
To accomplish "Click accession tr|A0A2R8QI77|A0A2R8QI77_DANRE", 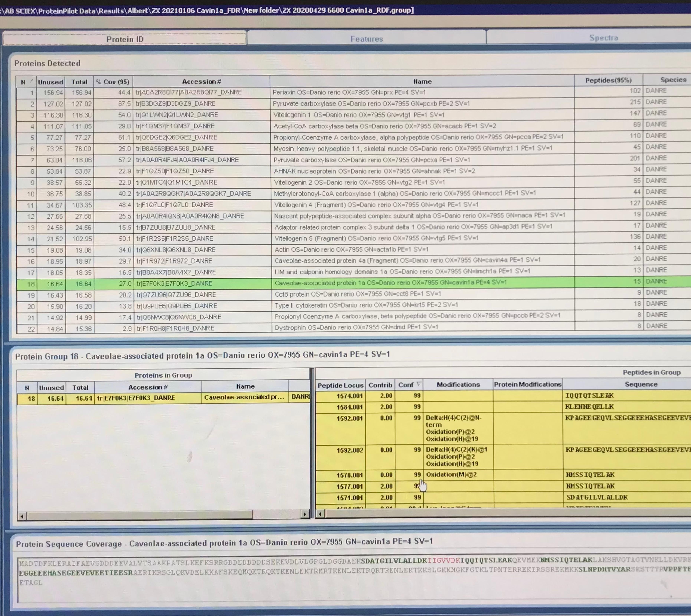I will [189, 92].
